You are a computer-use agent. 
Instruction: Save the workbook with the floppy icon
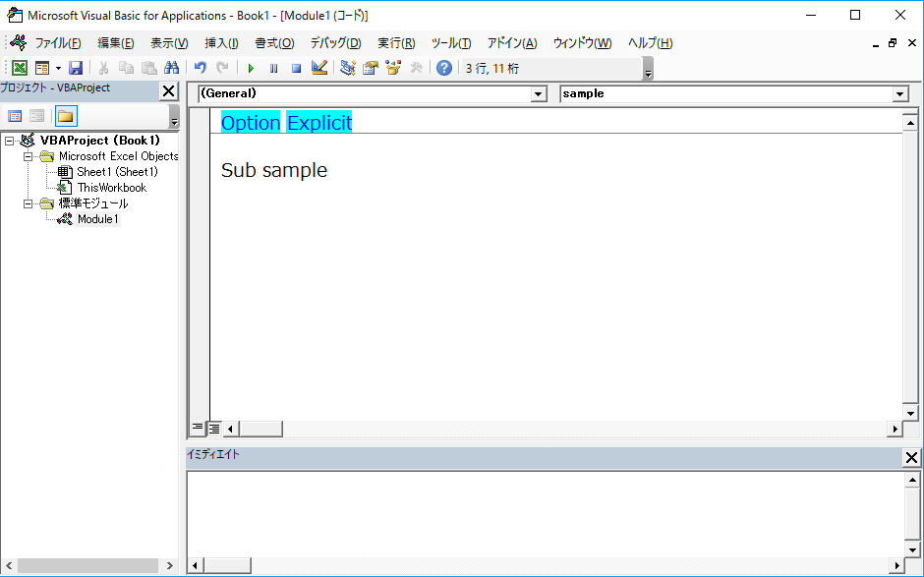coord(76,68)
